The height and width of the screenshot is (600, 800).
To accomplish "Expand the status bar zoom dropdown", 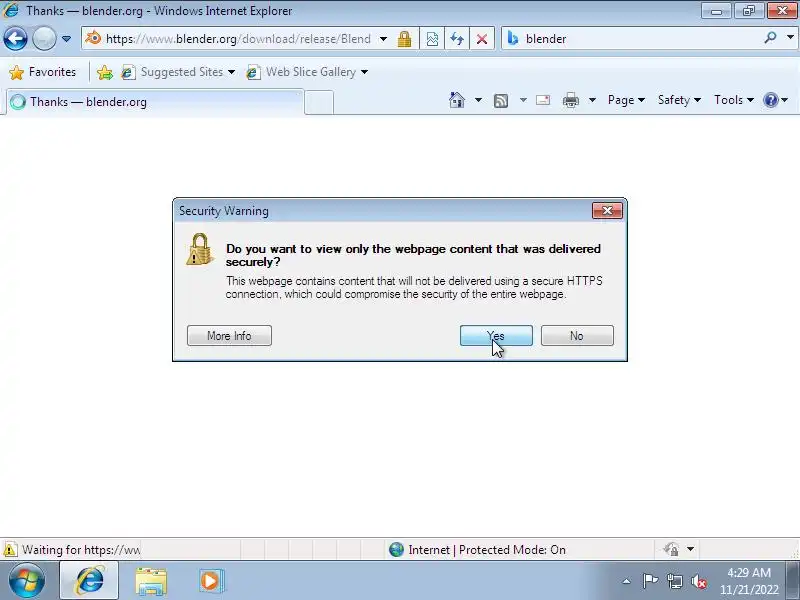I will (x=690, y=549).
